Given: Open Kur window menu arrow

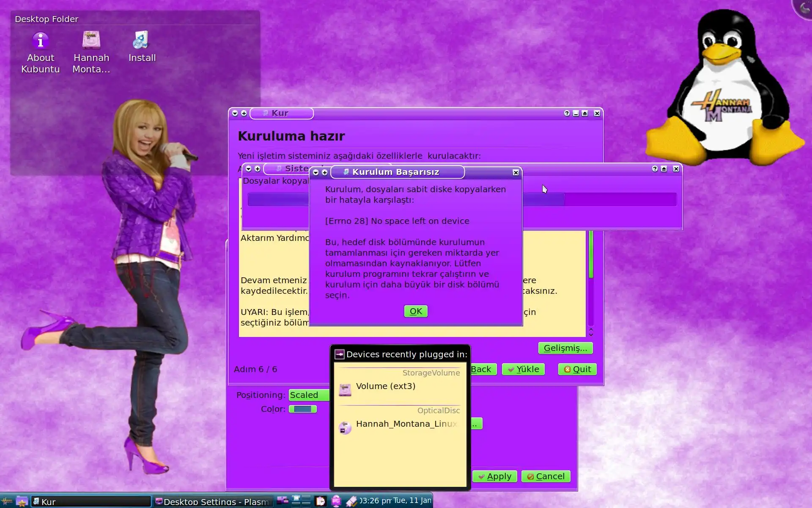Looking at the screenshot, I should 235,113.
